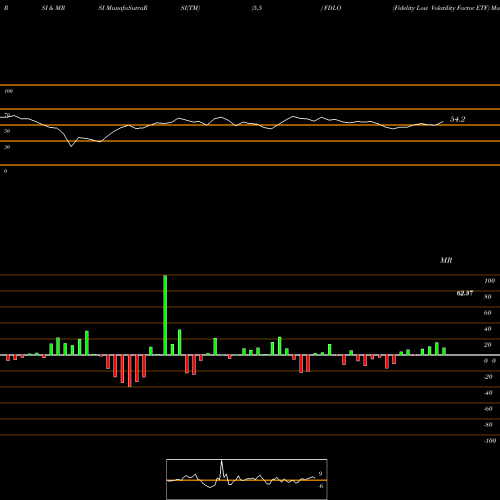Click the 9 value in mini chart
Viewport: 500px width, 500px height.
(x=320, y=474)
